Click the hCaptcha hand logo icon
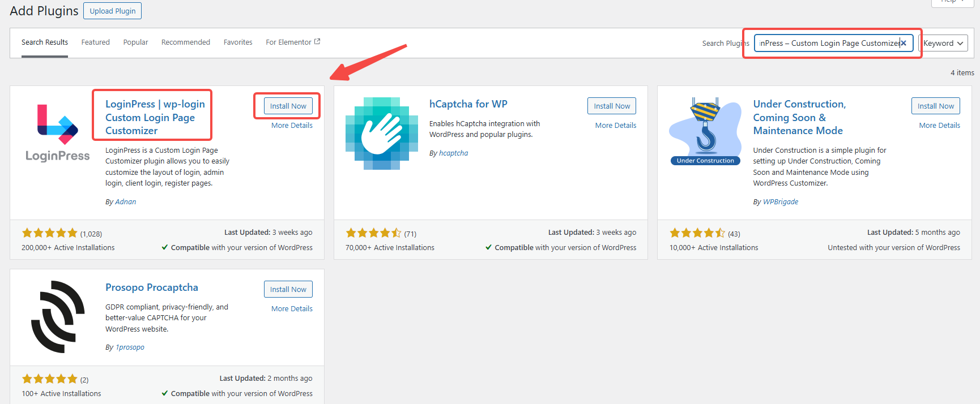The width and height of the screenshot is (980, 404). (381, 134)
